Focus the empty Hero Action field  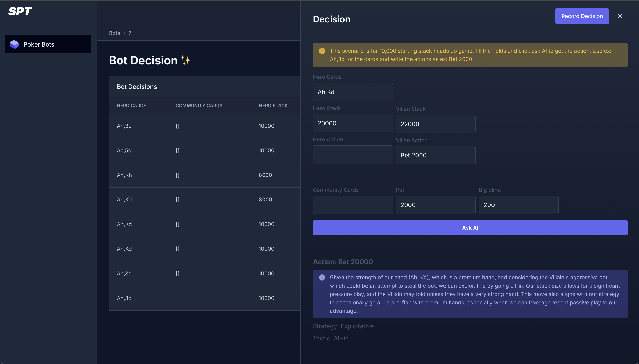[353, 154]
